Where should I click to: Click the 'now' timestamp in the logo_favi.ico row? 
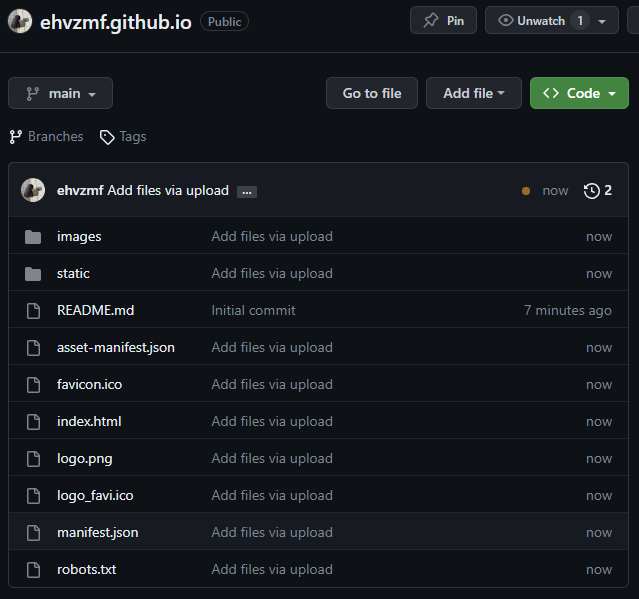pos(599,495)
